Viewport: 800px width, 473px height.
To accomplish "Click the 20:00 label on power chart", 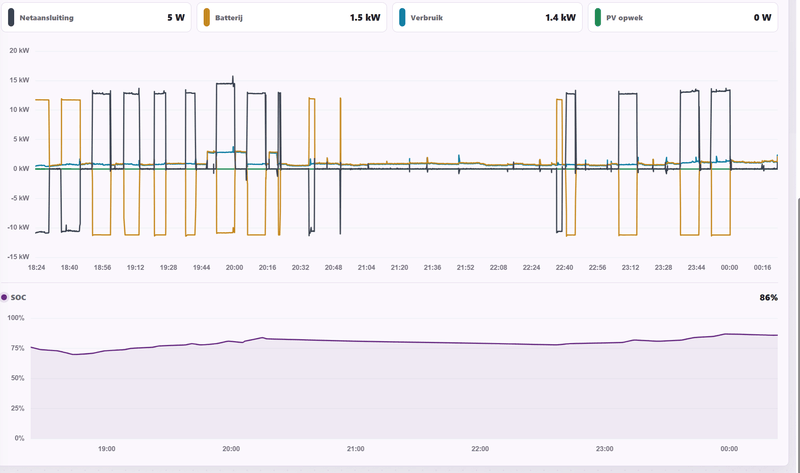I will tap(234, 267).
